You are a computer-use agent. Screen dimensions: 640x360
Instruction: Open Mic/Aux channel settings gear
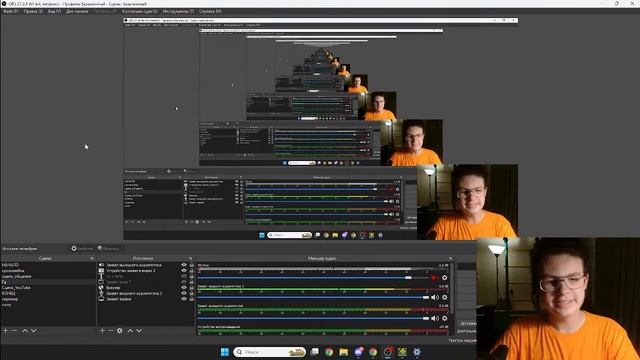444,278
